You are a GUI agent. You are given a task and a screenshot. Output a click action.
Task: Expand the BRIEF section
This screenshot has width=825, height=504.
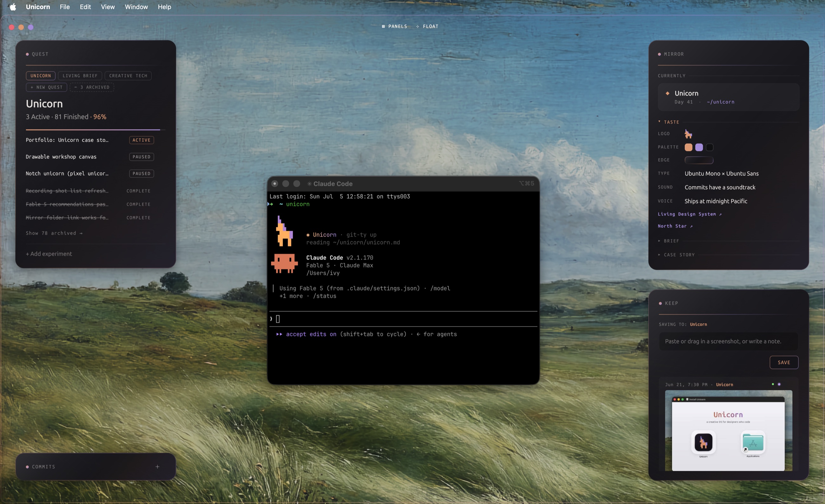tap(669, 241)
